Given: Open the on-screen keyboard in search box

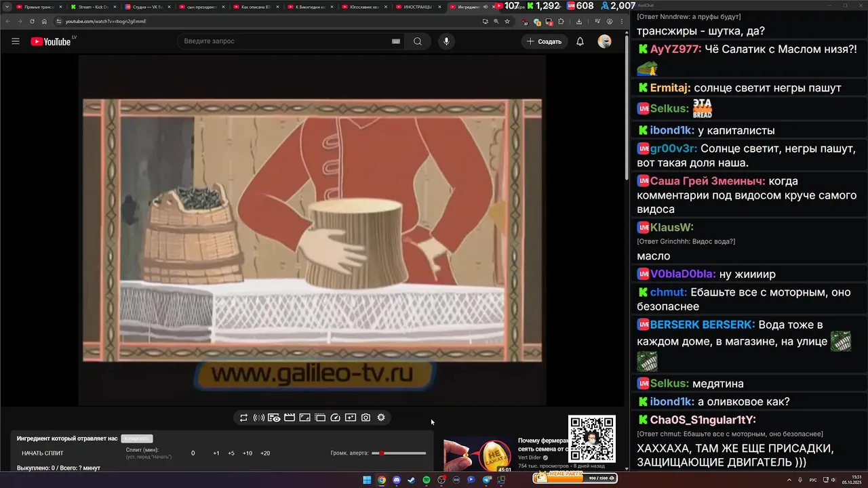Looking at the screenshot, I should pyautogui.click(x=396, y=41).
